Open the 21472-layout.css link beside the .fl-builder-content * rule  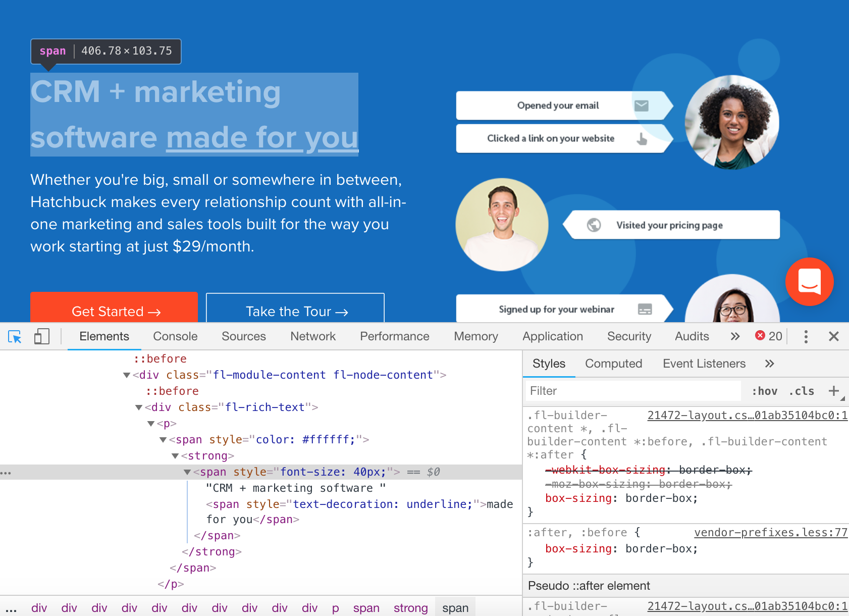pos(748,415)
